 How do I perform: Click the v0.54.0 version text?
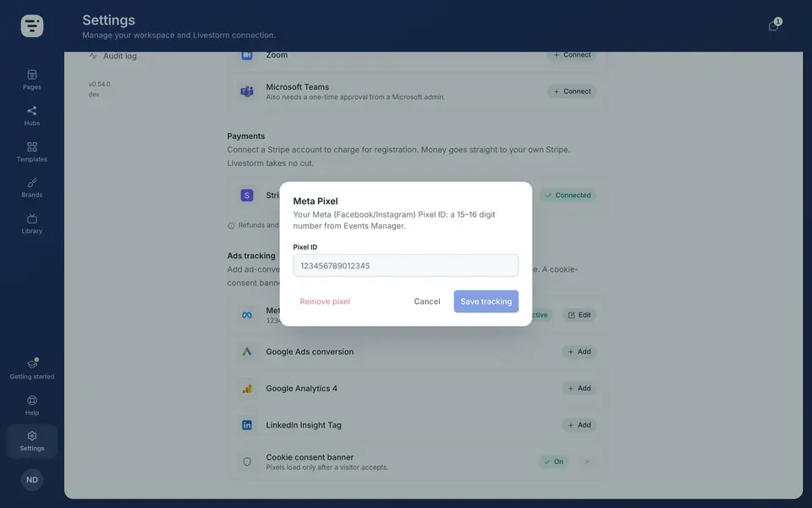click(100, 84)
